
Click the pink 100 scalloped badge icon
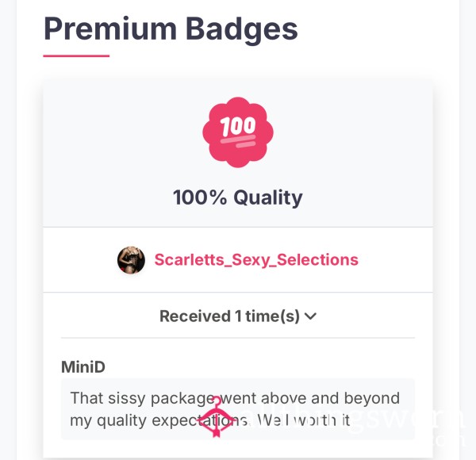[238, 132]
